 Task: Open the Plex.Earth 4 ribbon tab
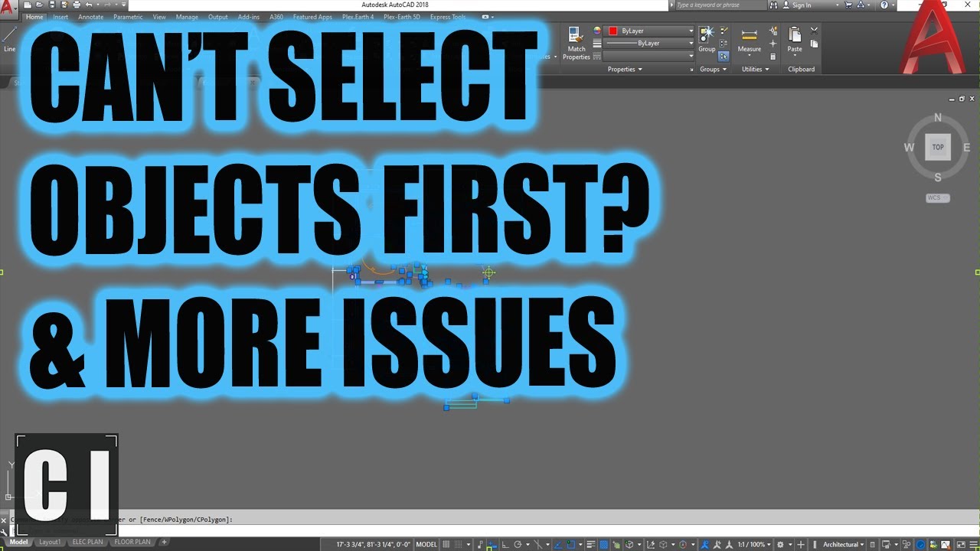coord(358,17)
